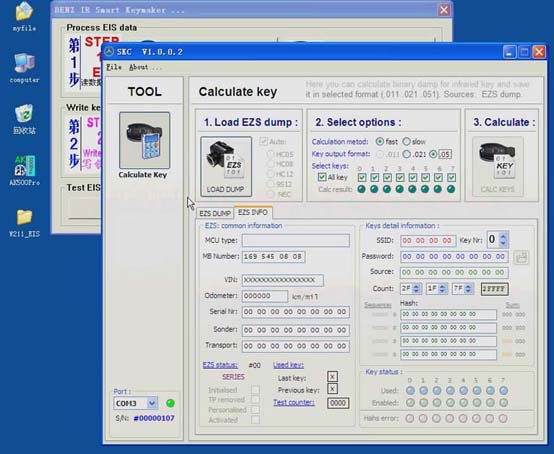Toggle the Last key checkbox
Image resolution: width=554 pixels, height=454 pixels.
(332, 377)
